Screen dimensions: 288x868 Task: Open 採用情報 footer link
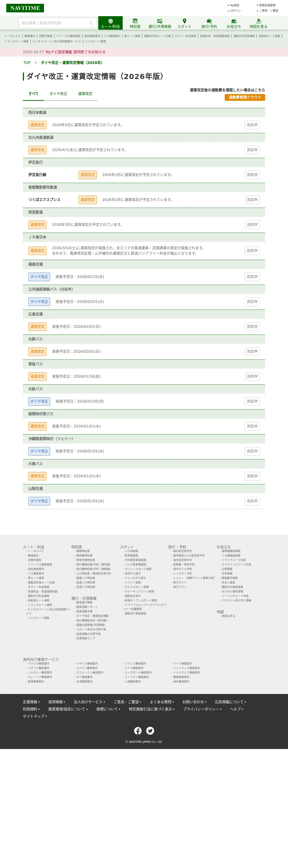click(x=57, y=702)
